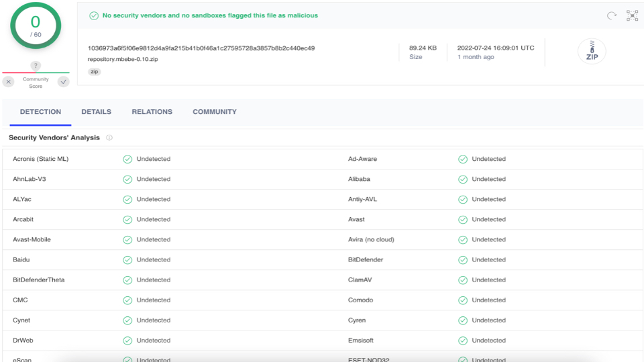Click the Undetected result text for DrWeb
The image size is (644, 362).
point(154,340)
